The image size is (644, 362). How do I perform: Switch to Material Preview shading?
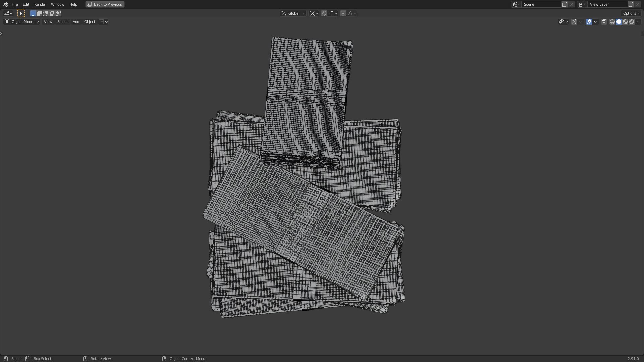tap(625, 22)
